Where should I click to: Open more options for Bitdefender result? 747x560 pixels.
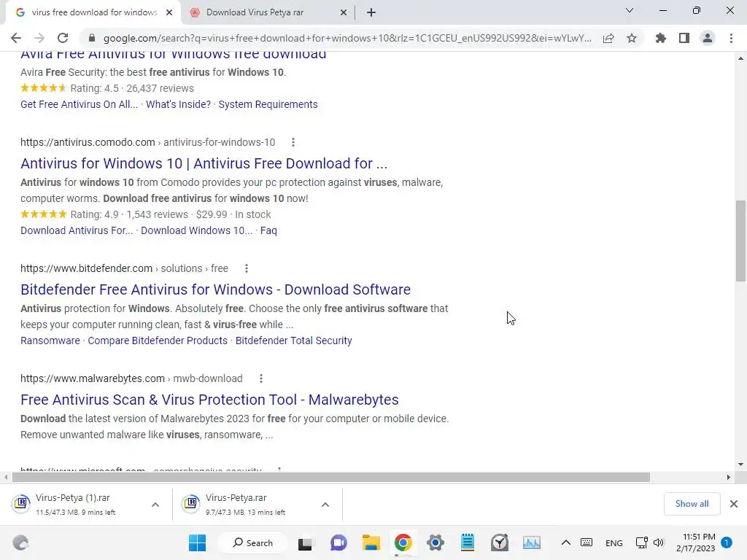tap(247, 268)
